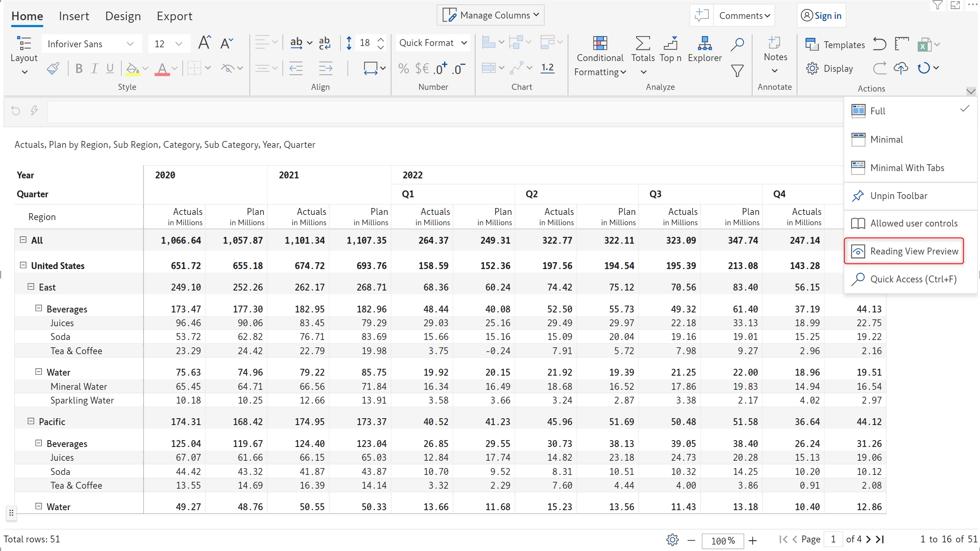Viewport: 980px width, 551px height.
Task: Open the Manage Columns button
Action: [491, 15]
